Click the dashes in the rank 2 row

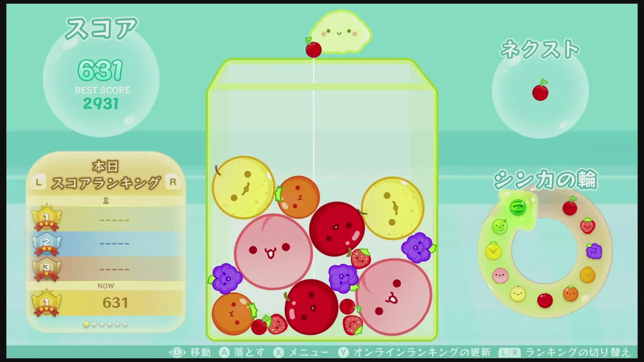(114, 244)
